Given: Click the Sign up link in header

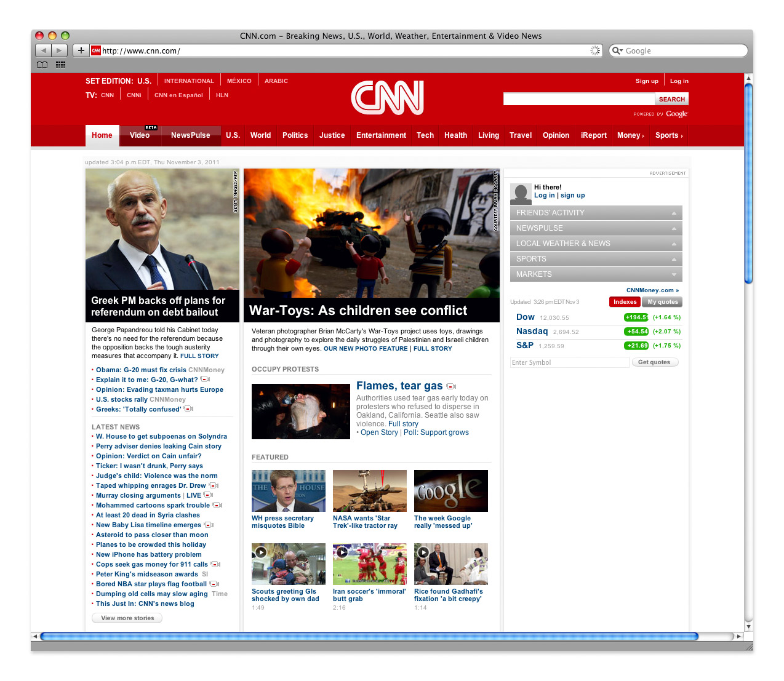Looking at the screenshot, I should 647,81.
